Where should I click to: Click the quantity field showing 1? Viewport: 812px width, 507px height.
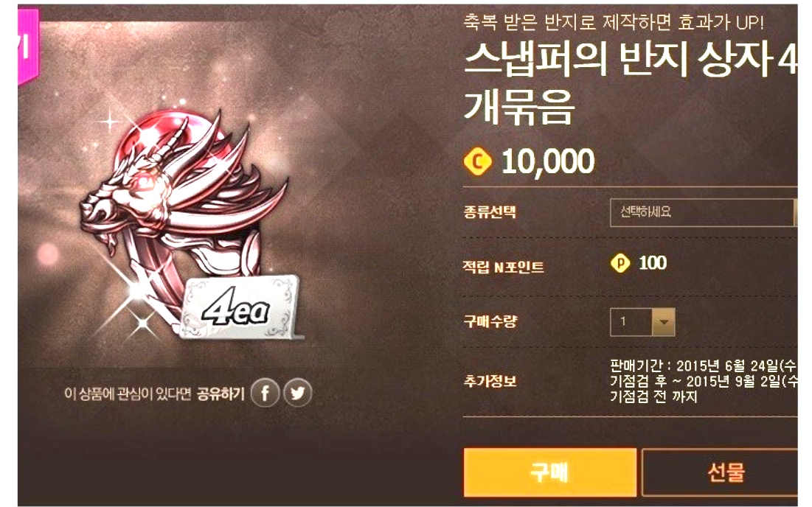[x=631, y=322]
